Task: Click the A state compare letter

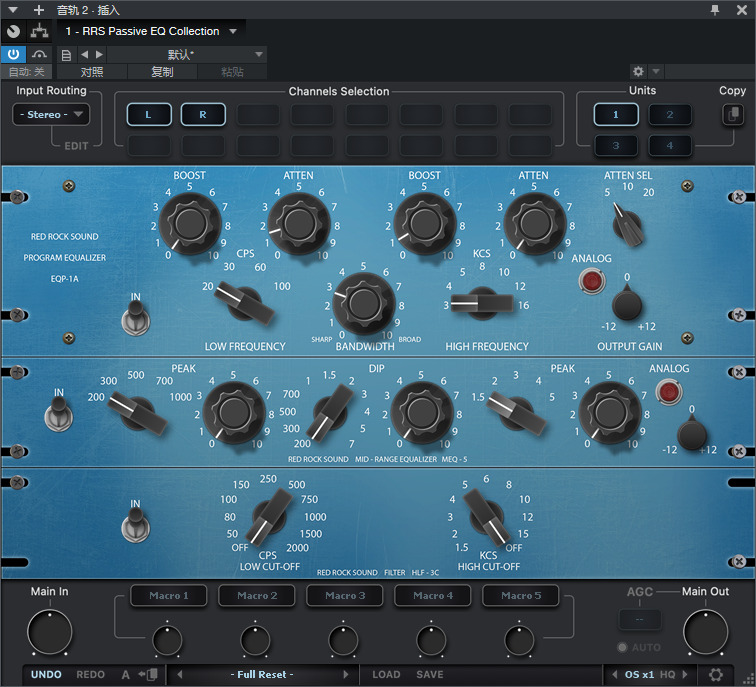Action: pyautogui.click(x=125, y=674)
